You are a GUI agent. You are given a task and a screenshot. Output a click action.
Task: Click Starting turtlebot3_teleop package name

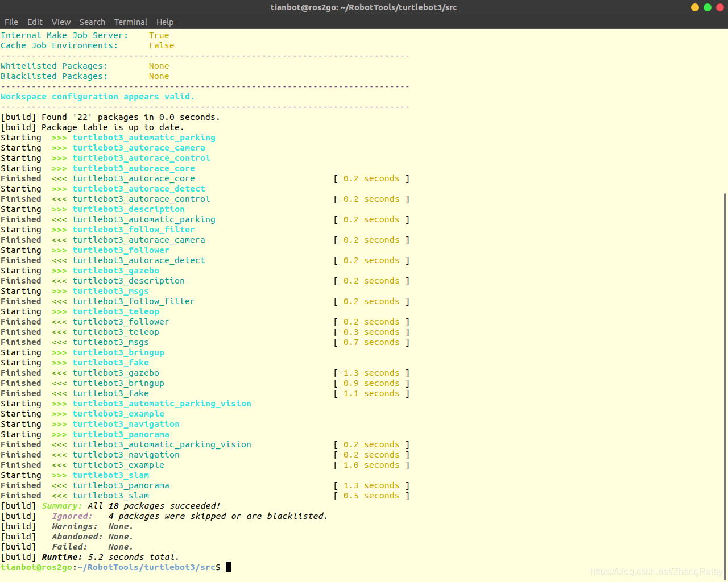pyautogui.click(x=115, y=311)
